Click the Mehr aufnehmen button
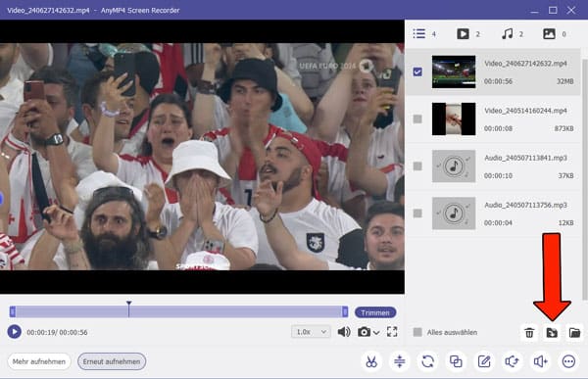588x379 pixels. tap(39, 361)
